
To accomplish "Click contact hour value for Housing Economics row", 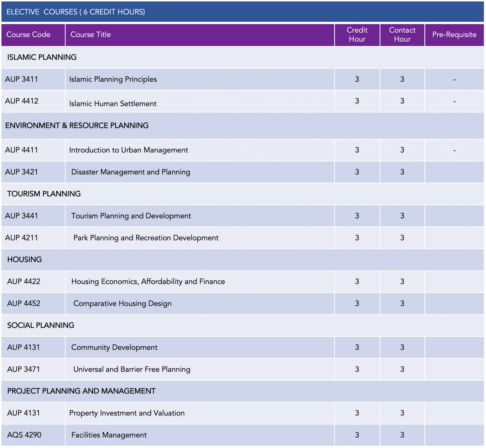I will 402,282.
